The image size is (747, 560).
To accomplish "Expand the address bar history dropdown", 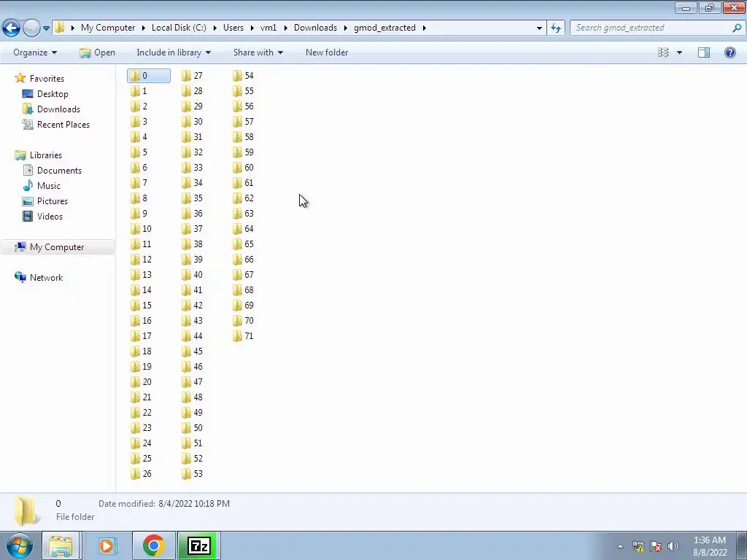I will 539,28.
